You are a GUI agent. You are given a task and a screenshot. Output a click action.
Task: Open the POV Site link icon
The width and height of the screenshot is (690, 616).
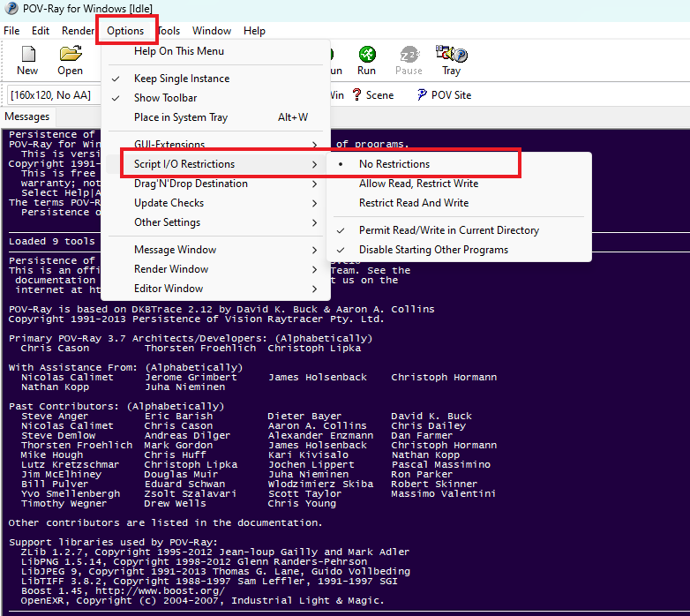[422, 94]
